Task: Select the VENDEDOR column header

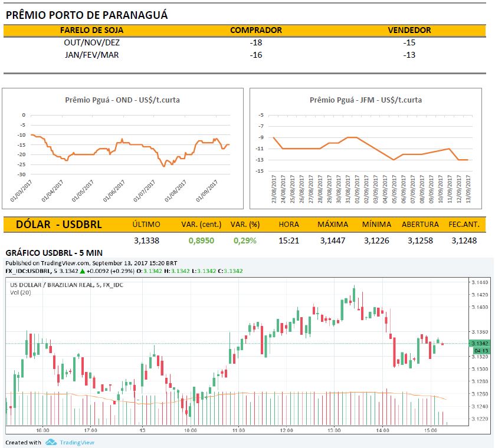Action: (x=409, y=30)
